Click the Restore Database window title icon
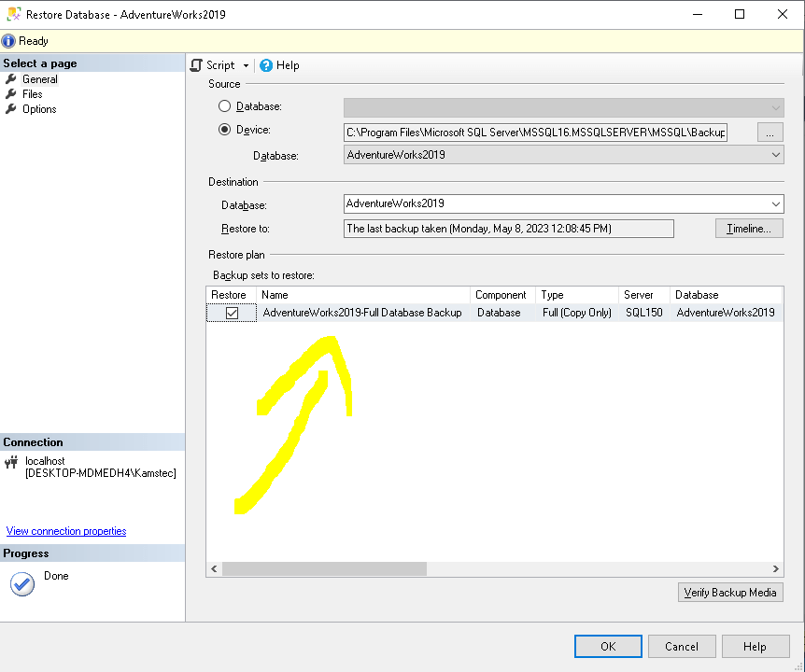 tap(14, 14)
